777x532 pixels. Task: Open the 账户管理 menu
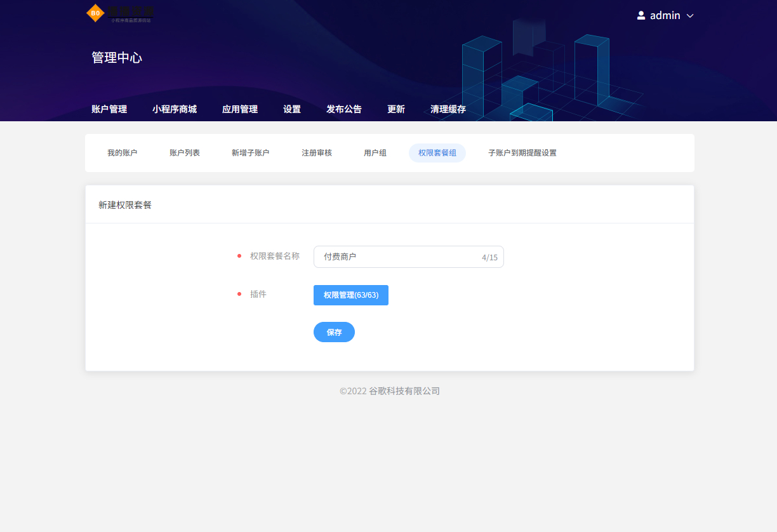[x=109, y=109]
